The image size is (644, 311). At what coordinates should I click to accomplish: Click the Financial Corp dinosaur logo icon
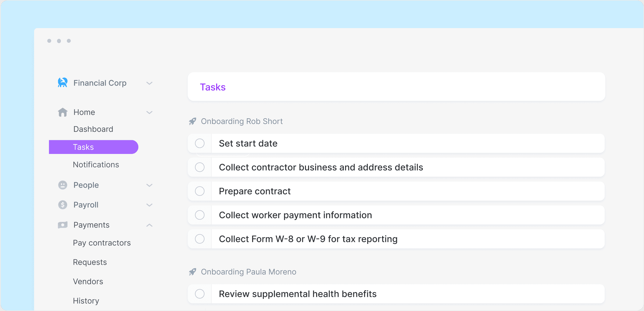click(62, 83)
